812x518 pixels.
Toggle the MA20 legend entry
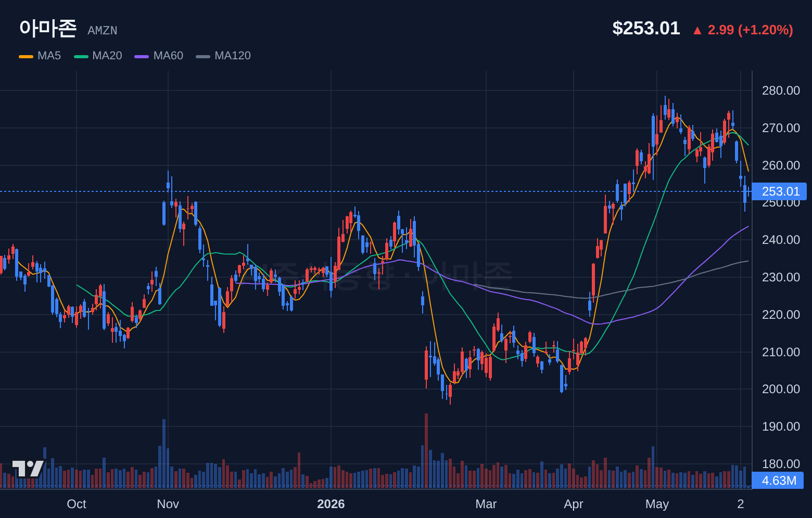(98, 56)
